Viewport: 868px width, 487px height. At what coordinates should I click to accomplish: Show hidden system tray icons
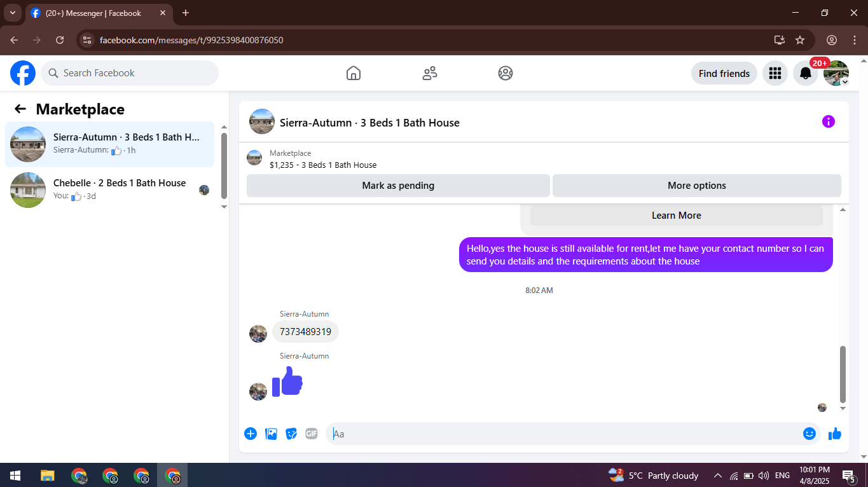click(x=718, y=476)
